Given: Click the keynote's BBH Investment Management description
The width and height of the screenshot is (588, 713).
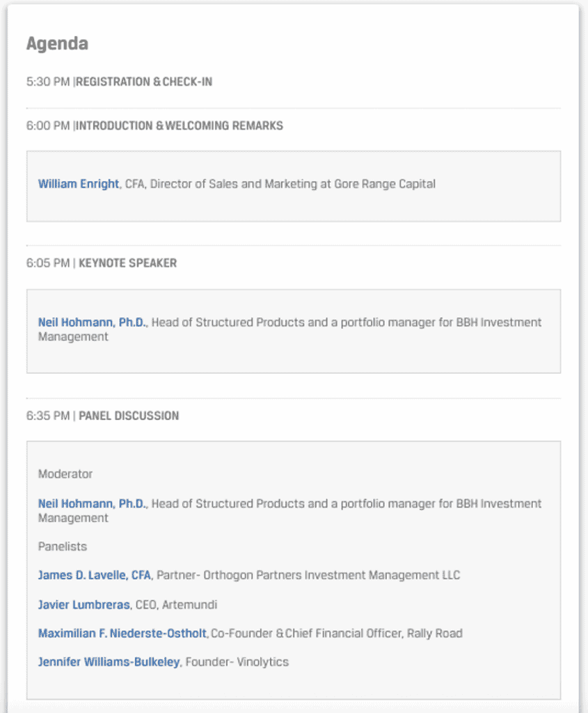Looking at the screenshot, I should point(289,329).
